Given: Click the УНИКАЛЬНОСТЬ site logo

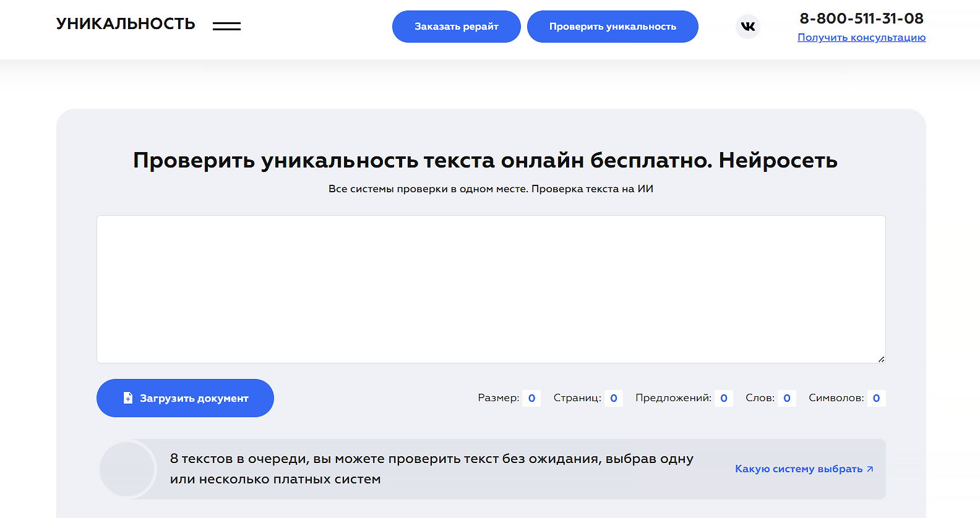Looking at the screenshot, I should [126, 23].
